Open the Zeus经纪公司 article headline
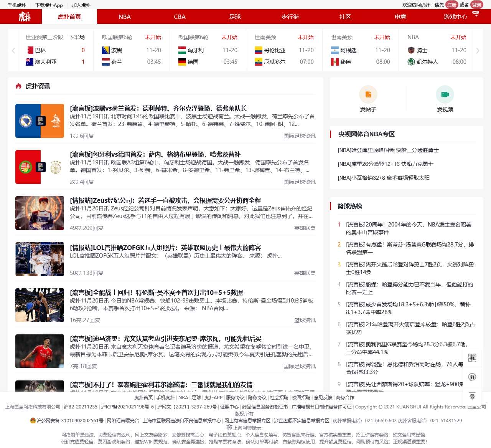491x448 pixels. tap(165, 200)
